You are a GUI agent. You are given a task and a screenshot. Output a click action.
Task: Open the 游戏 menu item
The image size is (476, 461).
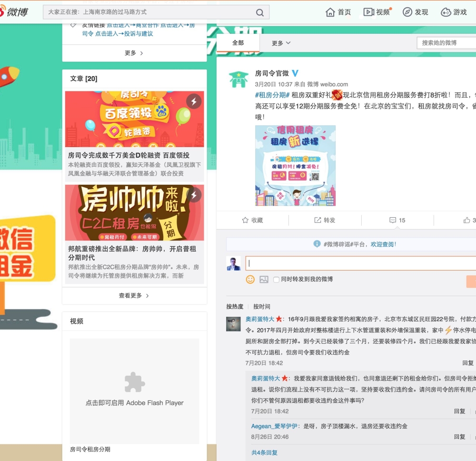click(x=460, y=12)
